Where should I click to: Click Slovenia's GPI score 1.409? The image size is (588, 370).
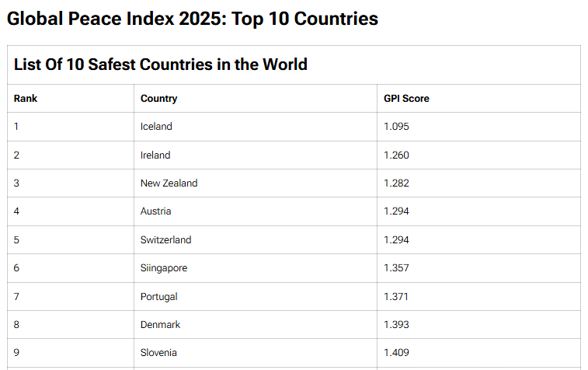click(396, 353)
